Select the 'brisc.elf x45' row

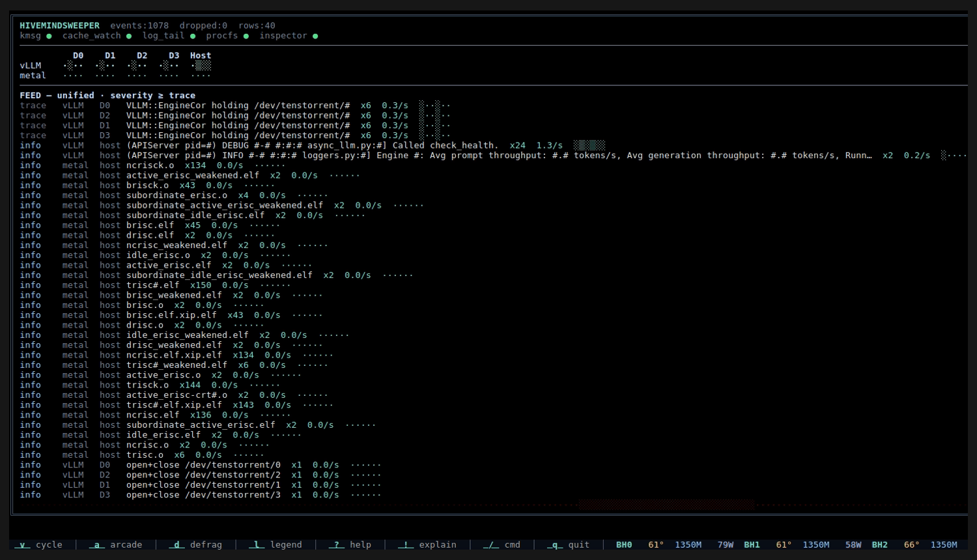150,225
